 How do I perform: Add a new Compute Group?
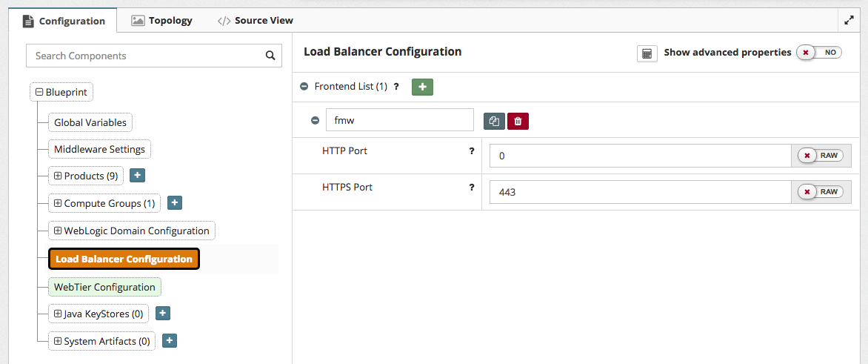coord(175,203)
